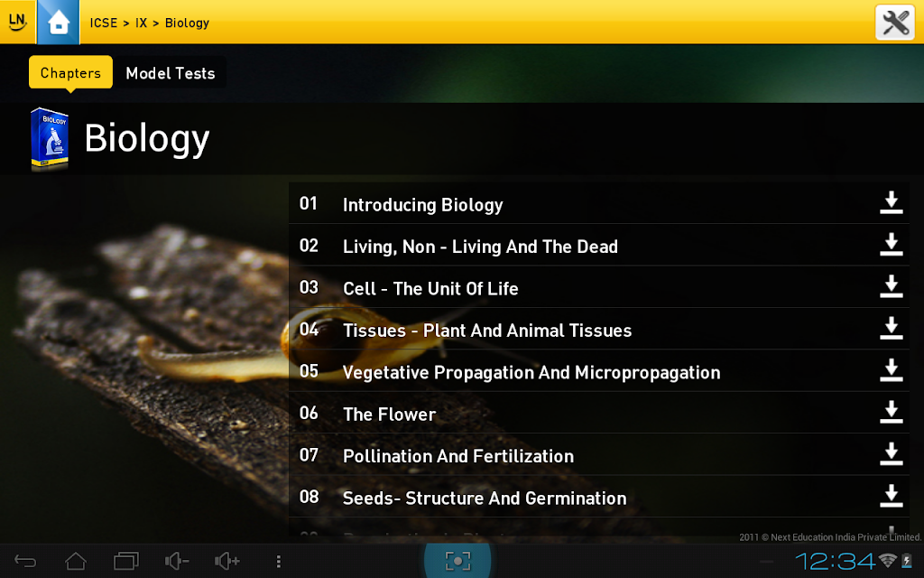Screen dimensions: 924x578
Task: Open chapter The Flower
Action: coord(599,412)
